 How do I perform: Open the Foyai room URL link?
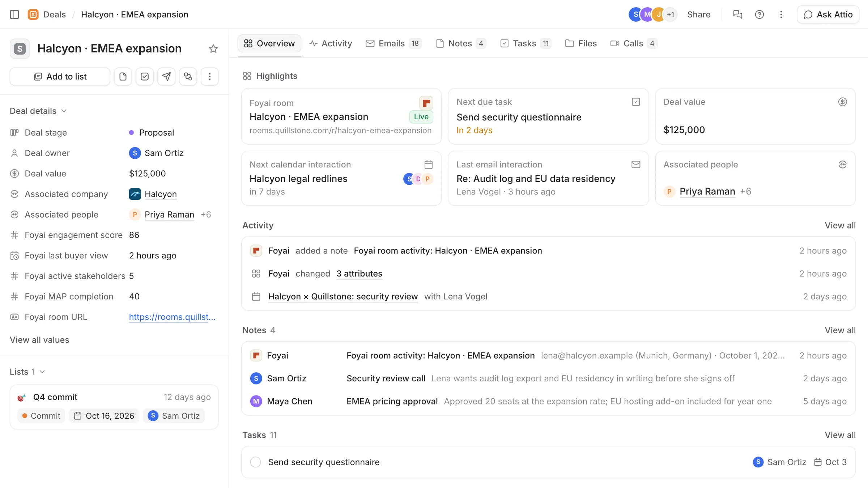[x=172, y=317]
